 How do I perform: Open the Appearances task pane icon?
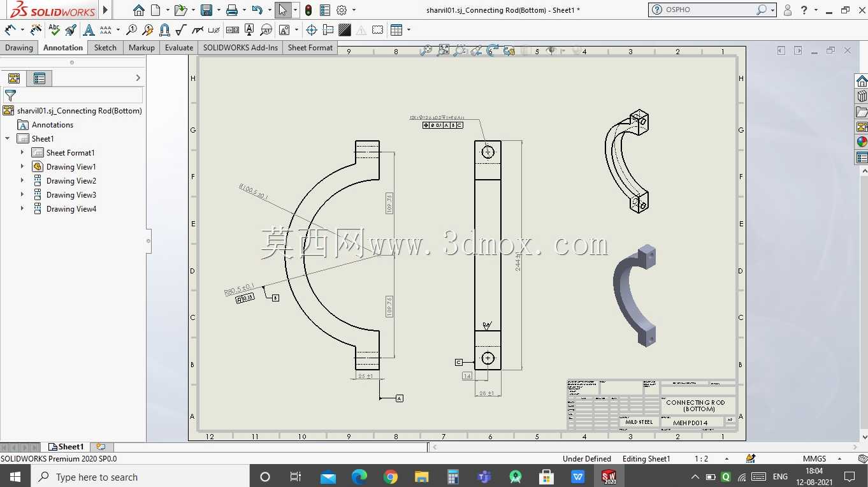click(x=862, y=142)
